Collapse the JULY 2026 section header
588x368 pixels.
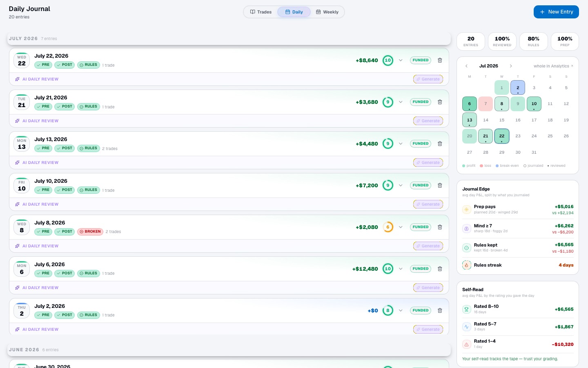pos(229,38)
